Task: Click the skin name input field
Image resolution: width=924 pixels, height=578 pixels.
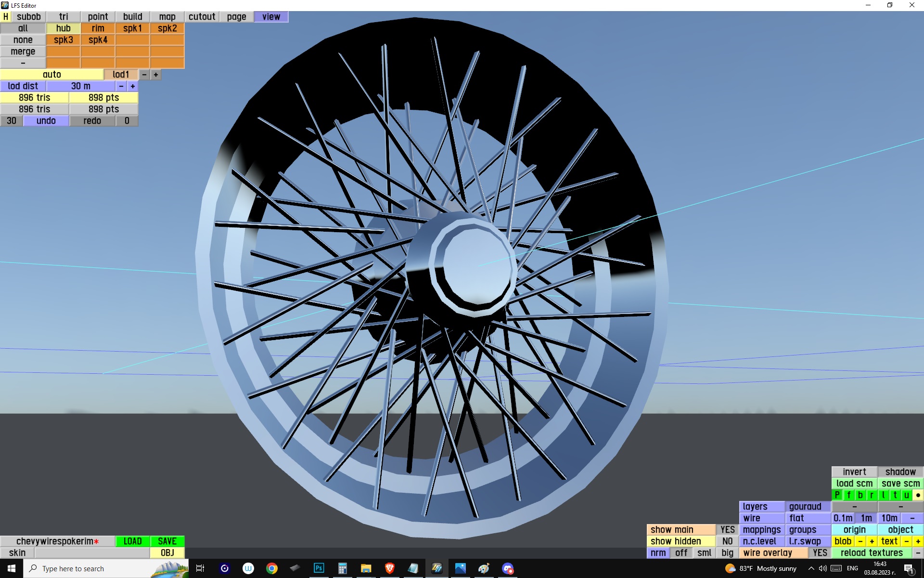Action: [91, 553]
